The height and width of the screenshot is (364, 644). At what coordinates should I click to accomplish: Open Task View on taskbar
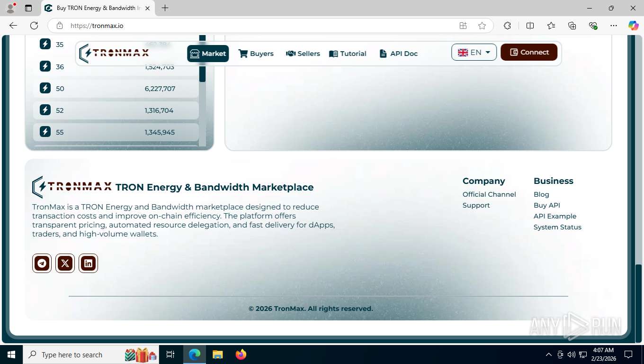(x=170, y=355)
